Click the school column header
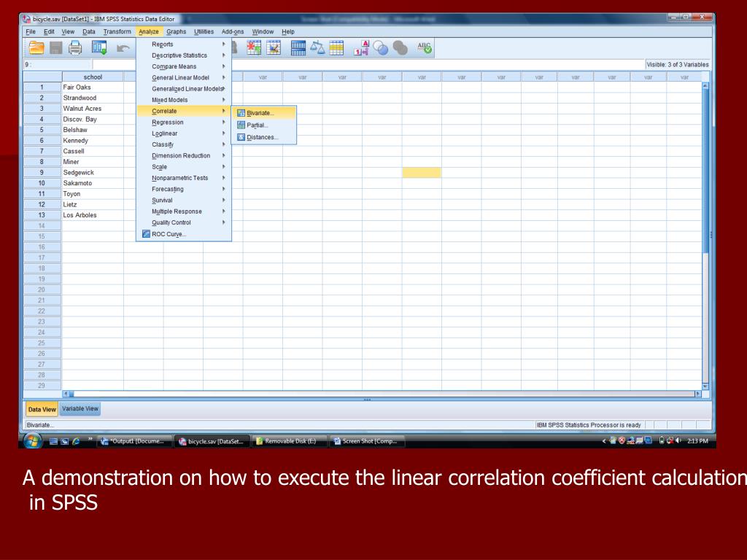The image size is (747, 560). (93, 77)
